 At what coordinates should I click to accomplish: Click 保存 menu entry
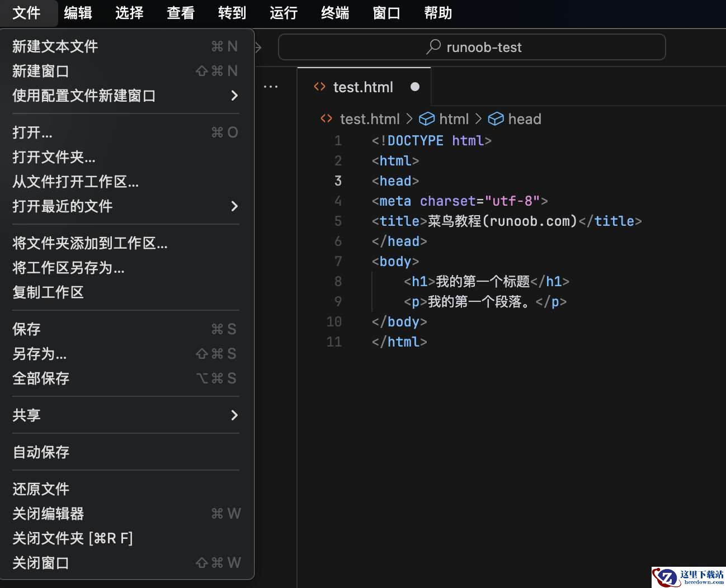[127, 329]
